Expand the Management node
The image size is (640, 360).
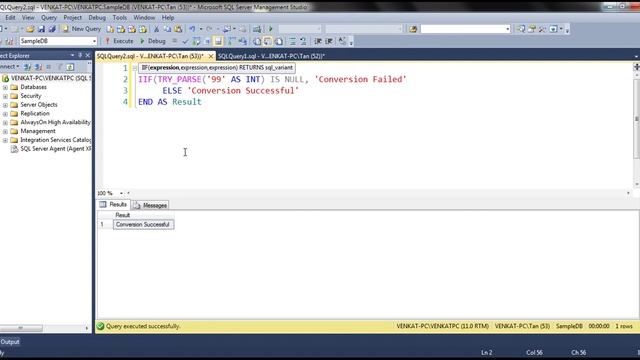(5, 131)
